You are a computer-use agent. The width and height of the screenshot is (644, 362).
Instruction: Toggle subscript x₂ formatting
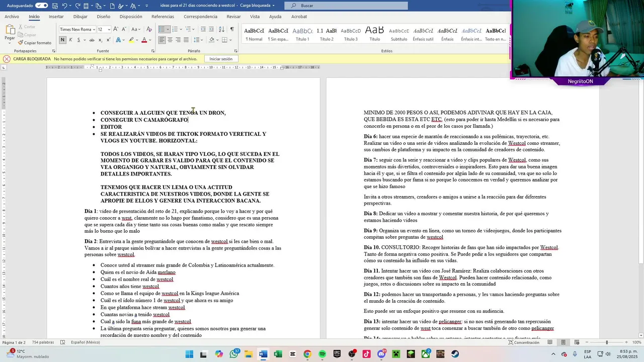99,40
